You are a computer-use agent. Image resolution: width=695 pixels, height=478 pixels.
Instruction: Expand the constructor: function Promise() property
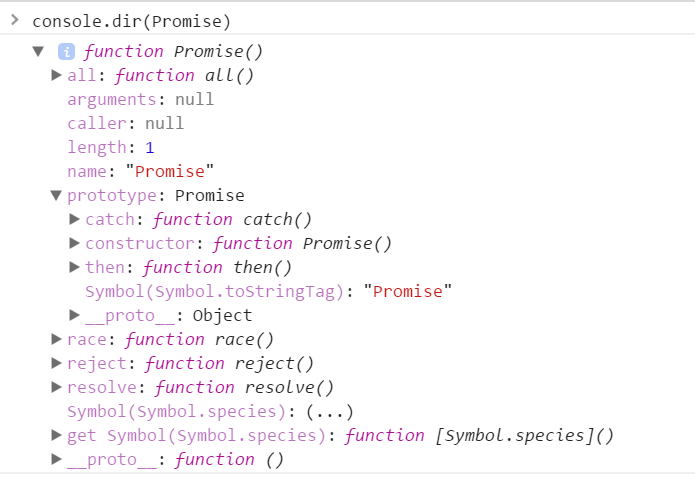pyautogui.click(x=75, y=243)
